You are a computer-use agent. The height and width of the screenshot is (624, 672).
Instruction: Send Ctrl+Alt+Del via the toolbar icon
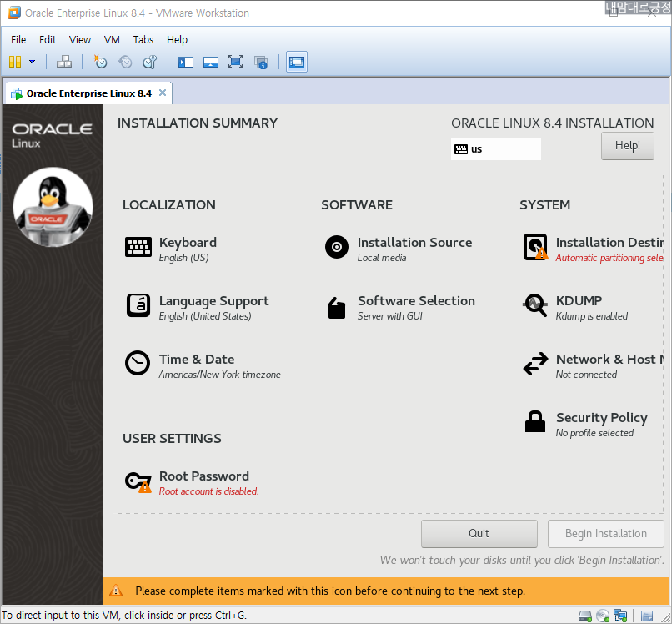[x=64, y=62]
